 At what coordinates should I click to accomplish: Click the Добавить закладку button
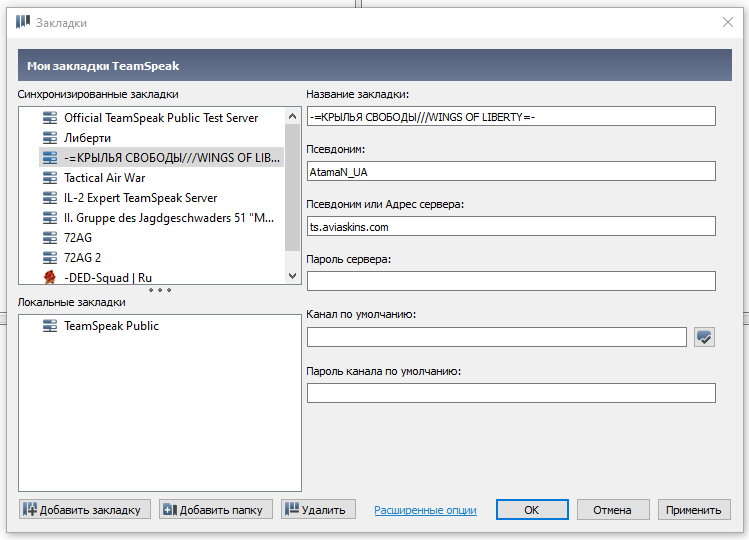(85, 509)
